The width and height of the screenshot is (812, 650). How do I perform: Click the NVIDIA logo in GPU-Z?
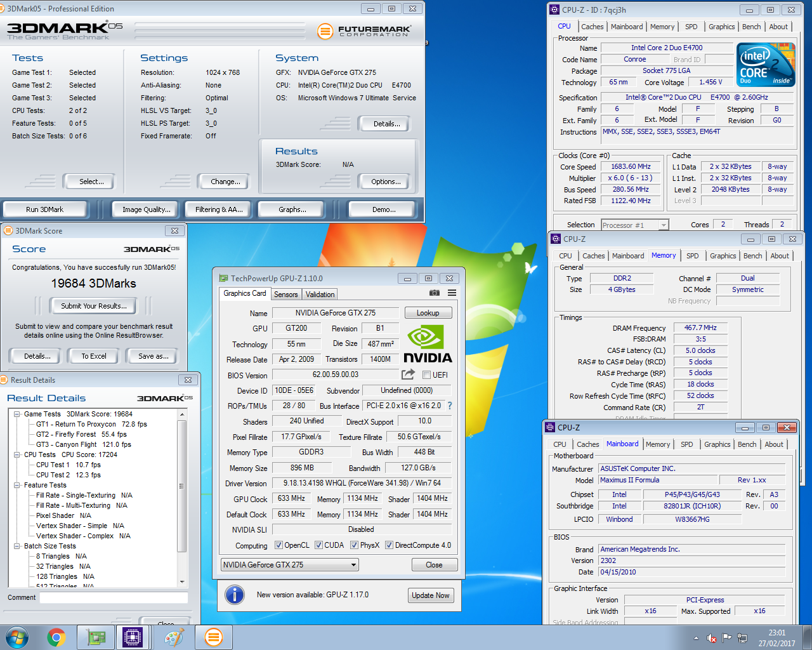coord(428,344)
